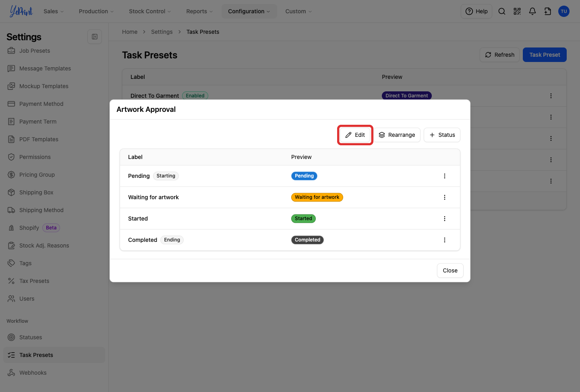580x392 pixels.
Task: Expand the Production dropdown menu
Action: pyautogui.click(x=96, y=11)
